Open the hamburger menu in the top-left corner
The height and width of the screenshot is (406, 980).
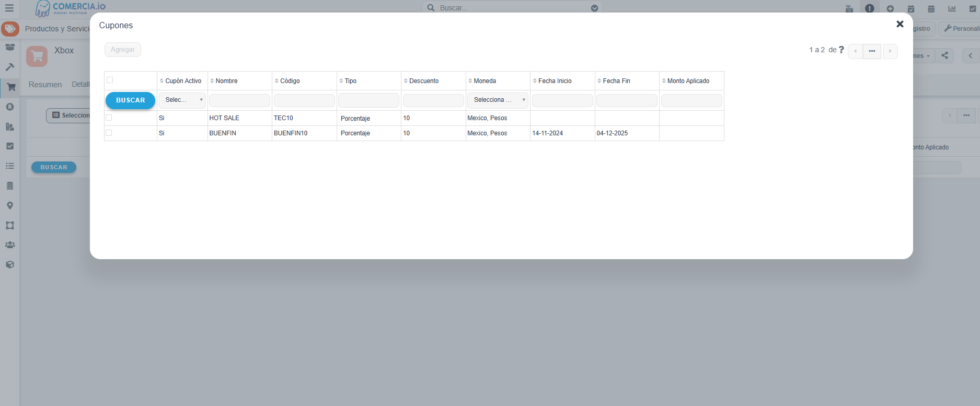point(9,8)
